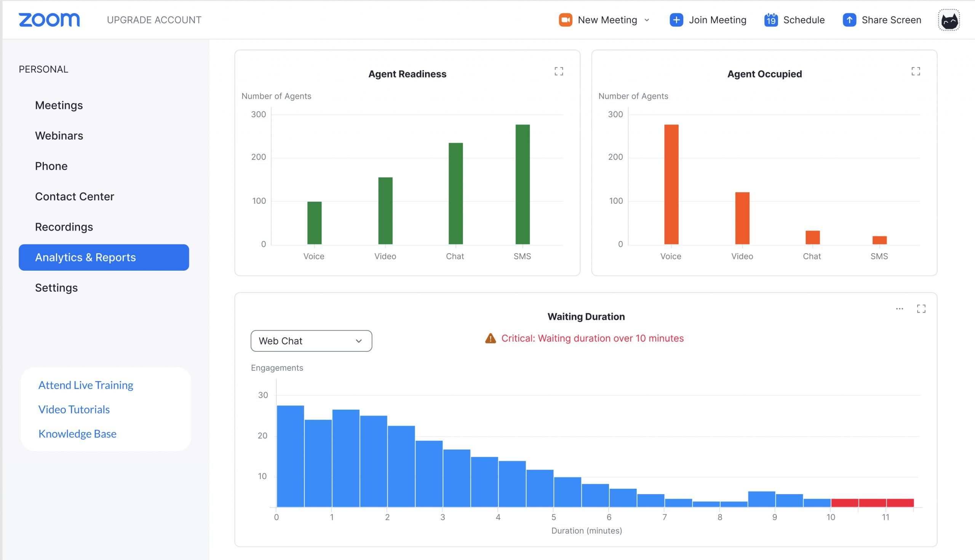Open the Attend Live Training link

click(85, 385)
